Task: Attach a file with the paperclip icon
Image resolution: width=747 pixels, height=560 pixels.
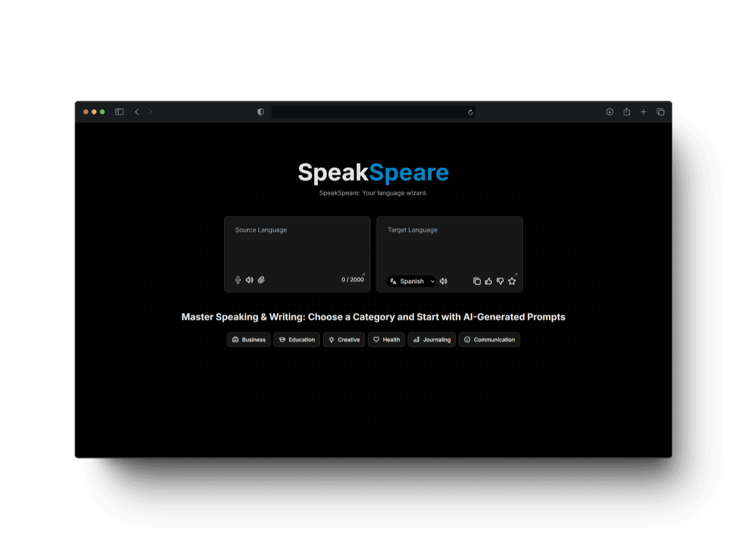Action: [261, 280]
